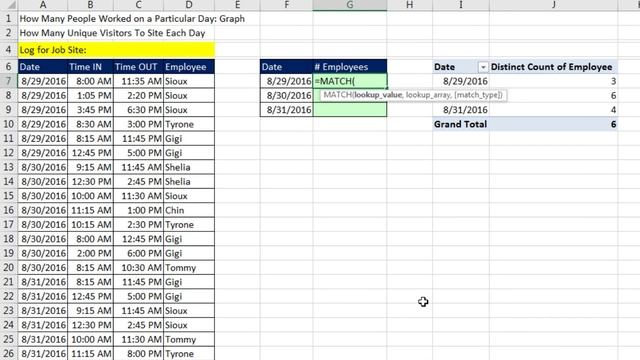Select 'How Many Unique Visitors To Site Each Day' cell
This screenshot has width=640, height=360.
pos(112,33)
